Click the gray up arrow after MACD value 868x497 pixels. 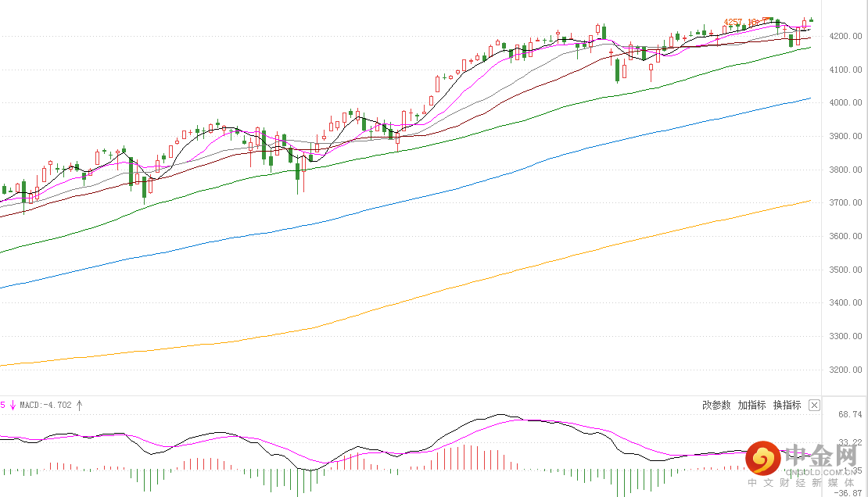tap(80, 405)
